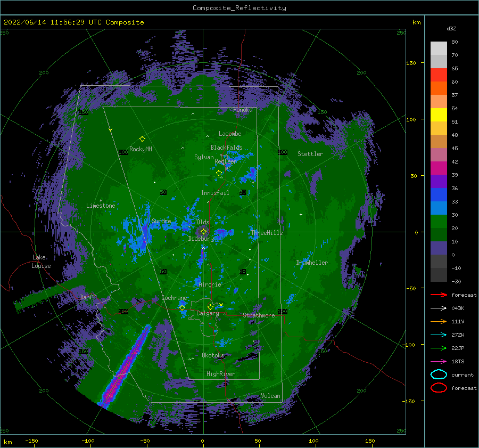The width and height of the screenshot is (479, 448).
Task: Pick the slate purple 0-10 dBZ swatch
Action: pos(439,248)
